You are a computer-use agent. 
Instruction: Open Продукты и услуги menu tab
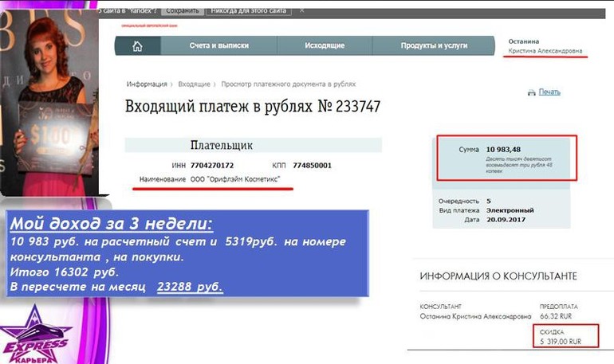coord(435,46)
